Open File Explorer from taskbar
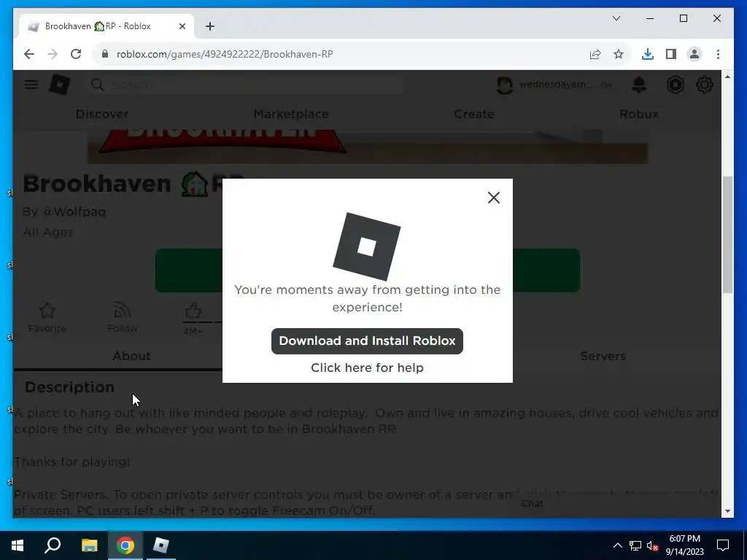The image size is (747, 560). 89,545
